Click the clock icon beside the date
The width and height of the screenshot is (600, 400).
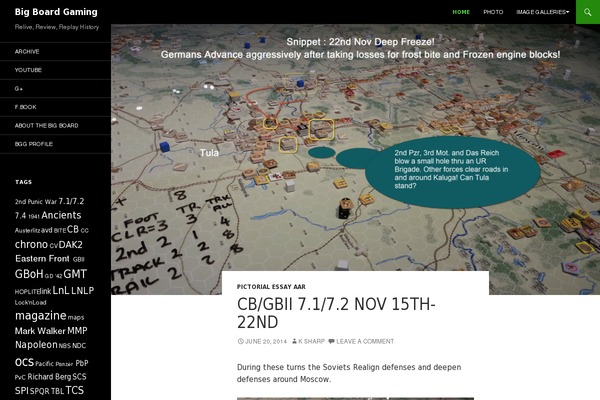[x=240, y=341]
